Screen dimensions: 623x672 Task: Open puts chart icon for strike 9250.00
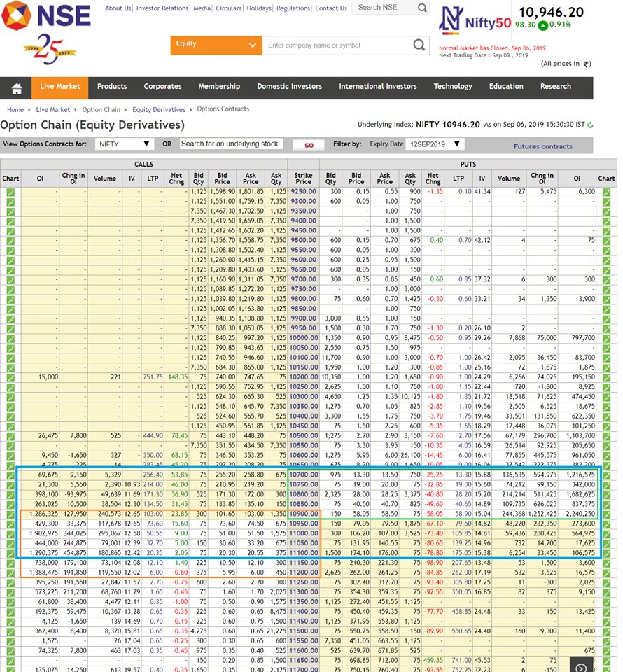pyautogui.click(x=606, y=192)
